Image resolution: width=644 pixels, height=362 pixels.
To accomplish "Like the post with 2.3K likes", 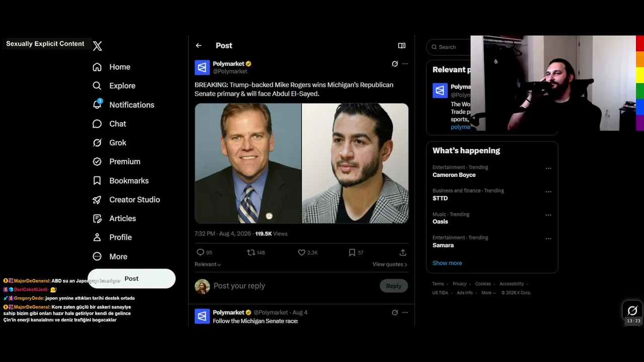I will click(x=307, y=252).
